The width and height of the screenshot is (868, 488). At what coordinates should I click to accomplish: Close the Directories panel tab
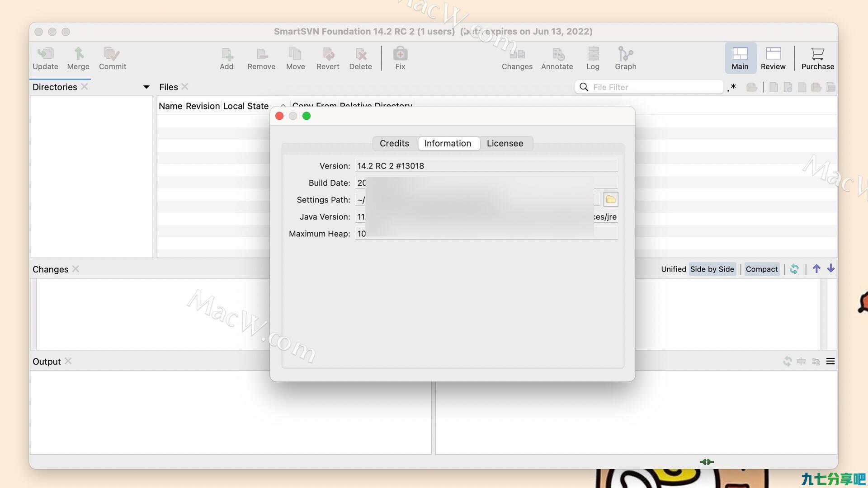pyautogui.click(x=85, y=86)
